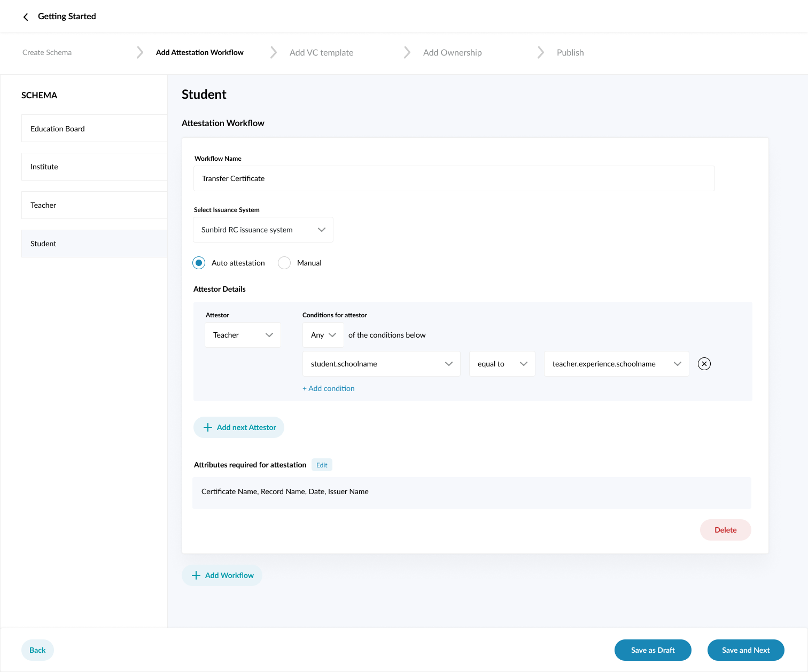808x672 pixels.
Task: Click the chevron before Add Ownership step
Action: (x=407, y=52)
